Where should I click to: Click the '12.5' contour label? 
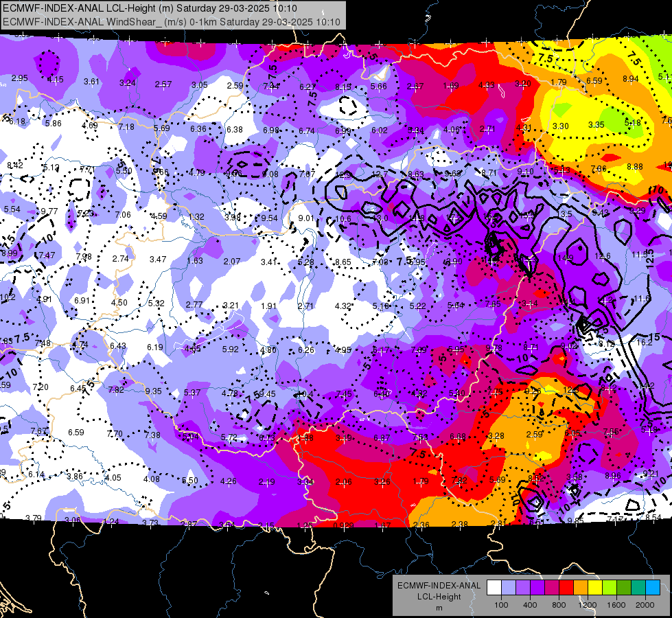[x=650, y=259]
